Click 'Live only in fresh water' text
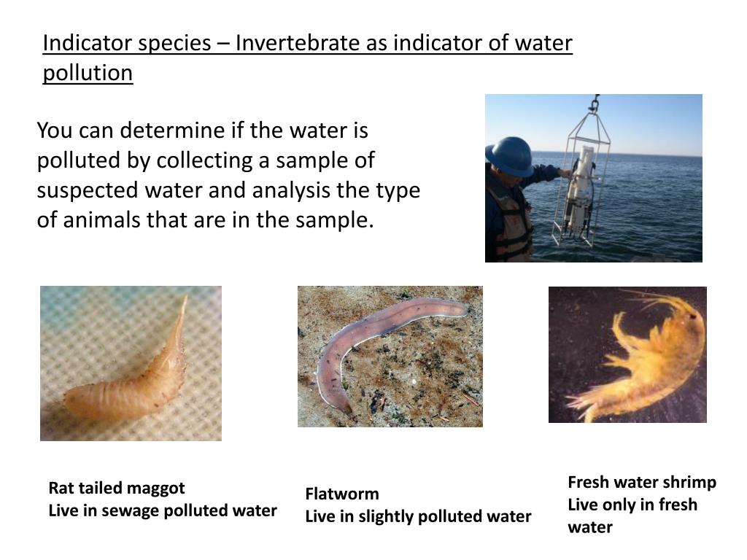 pyautogui.click(x=632, y=516)
